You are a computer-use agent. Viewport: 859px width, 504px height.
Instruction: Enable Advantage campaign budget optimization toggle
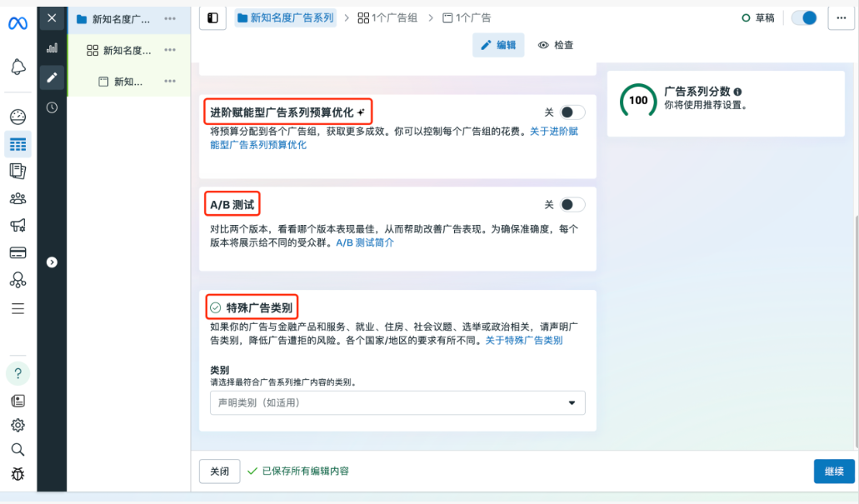572,112
